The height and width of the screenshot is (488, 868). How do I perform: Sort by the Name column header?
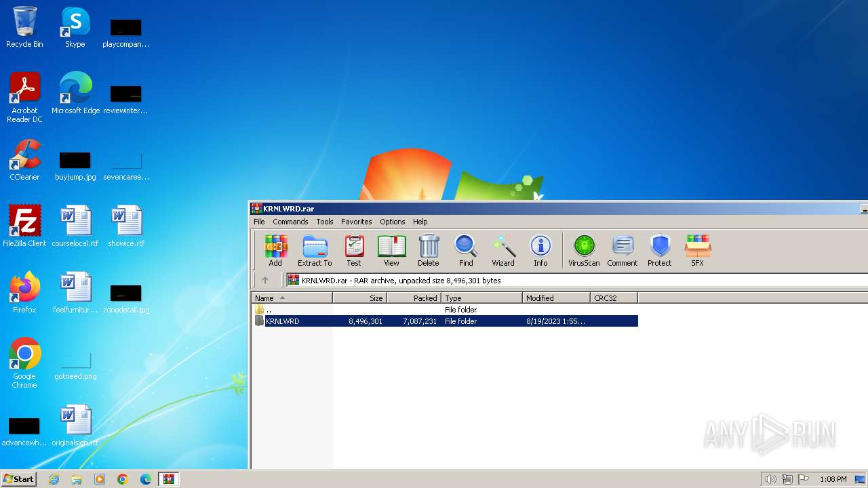pyautogui.click(x=292, y=298)
